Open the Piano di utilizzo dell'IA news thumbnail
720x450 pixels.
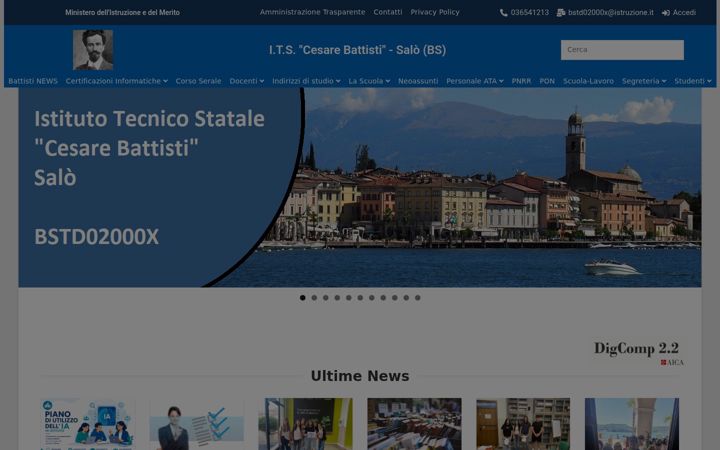coord(87,424)
